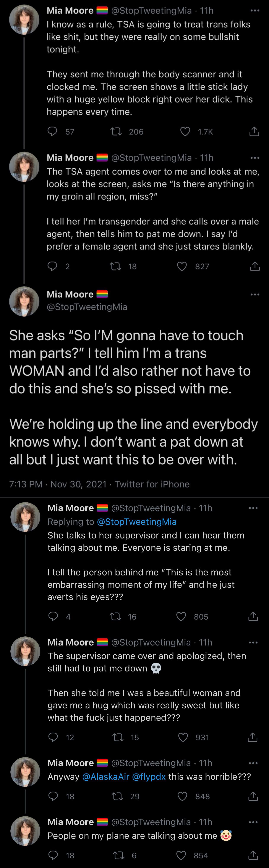Like the tweet with 1.7K likes
This screenshot has height=868, width=269.
pos(185,131)
